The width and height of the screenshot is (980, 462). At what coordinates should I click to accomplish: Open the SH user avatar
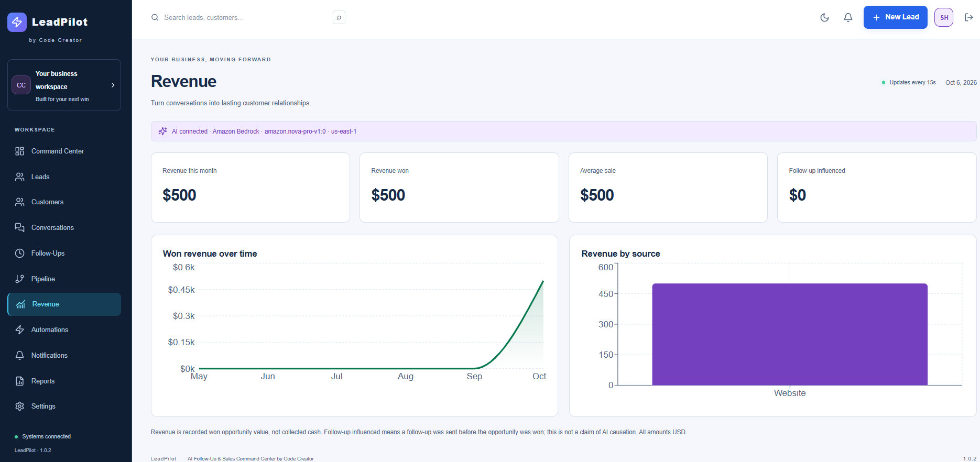pyautogui.click(x=944, y=17)
